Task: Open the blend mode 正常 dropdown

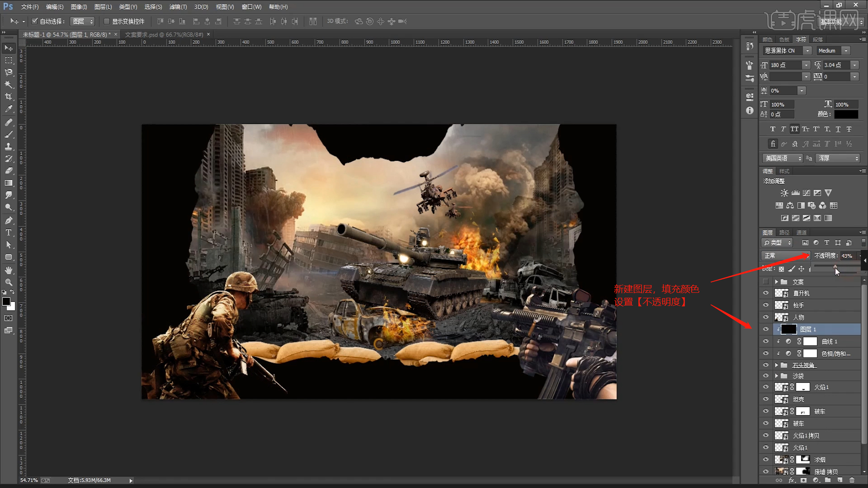Action: [x=786, y=256]
